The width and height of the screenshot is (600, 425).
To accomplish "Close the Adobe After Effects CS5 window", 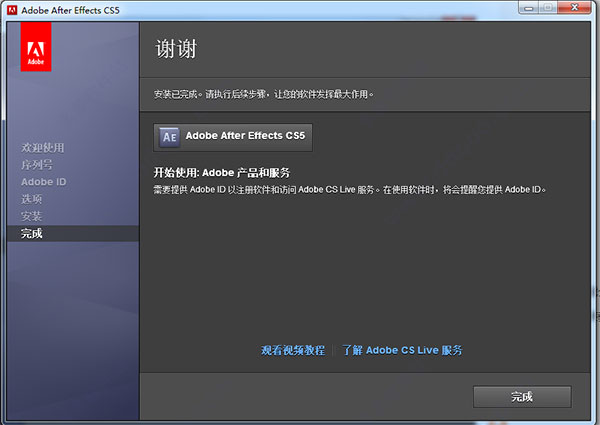I will tap(574, 8).
